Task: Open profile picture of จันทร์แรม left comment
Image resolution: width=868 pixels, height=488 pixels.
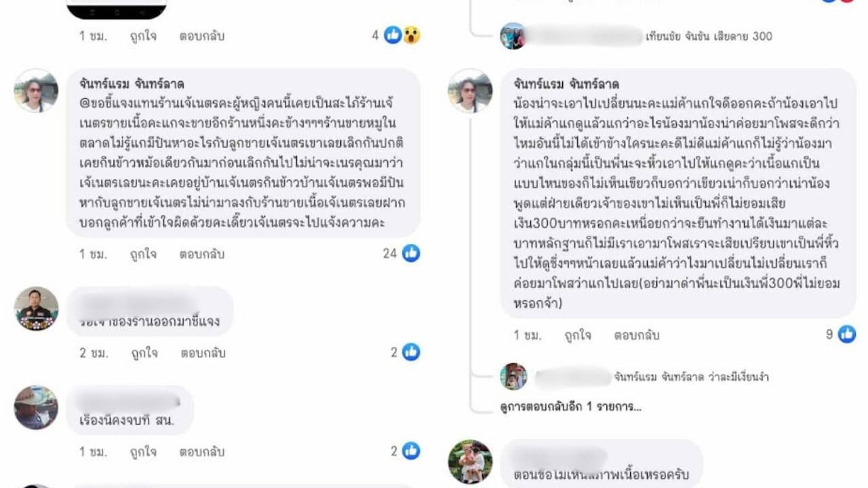Action: pos(36,90)
